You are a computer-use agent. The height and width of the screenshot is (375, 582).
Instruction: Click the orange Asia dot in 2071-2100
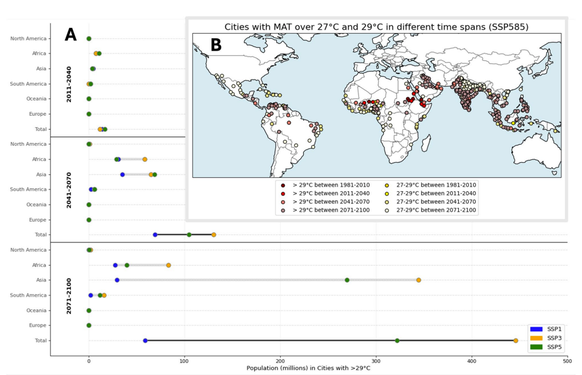[x=419, y=280]
